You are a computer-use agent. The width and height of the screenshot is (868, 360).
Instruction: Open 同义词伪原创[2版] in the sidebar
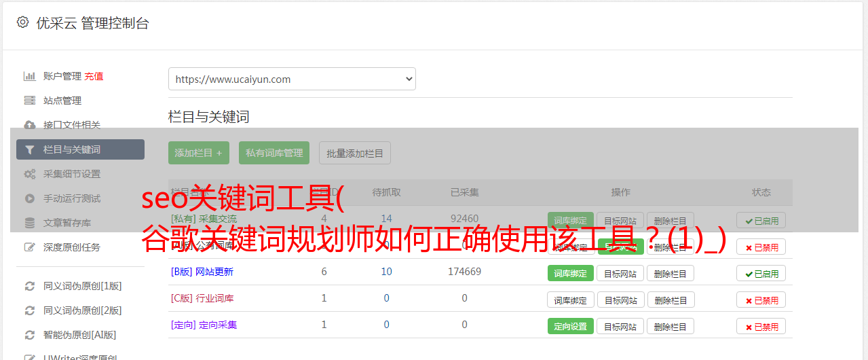click(83, 310)
